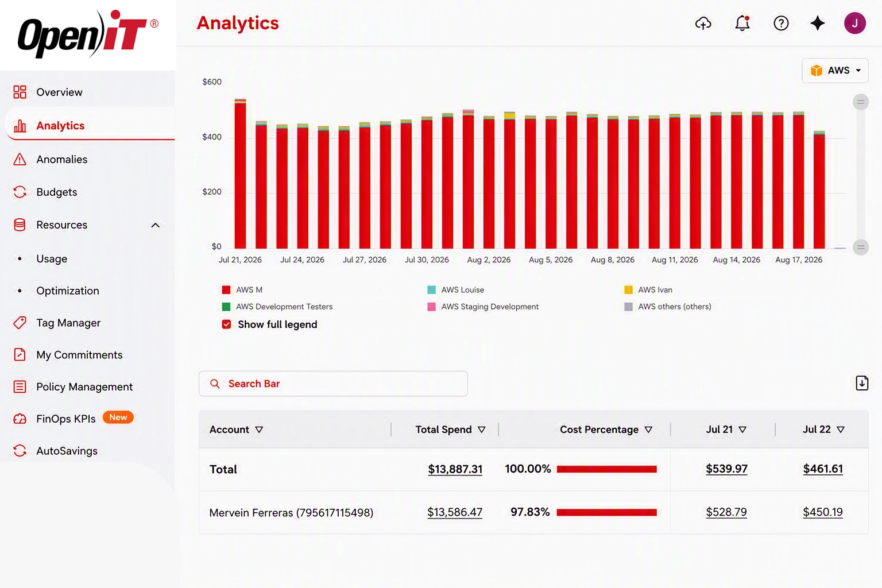
Task: Sort by Jul 22 column arrow
Action: point(841,430)
